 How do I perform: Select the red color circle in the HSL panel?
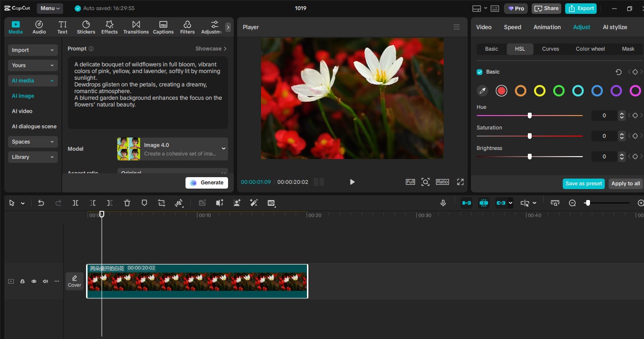501,91
